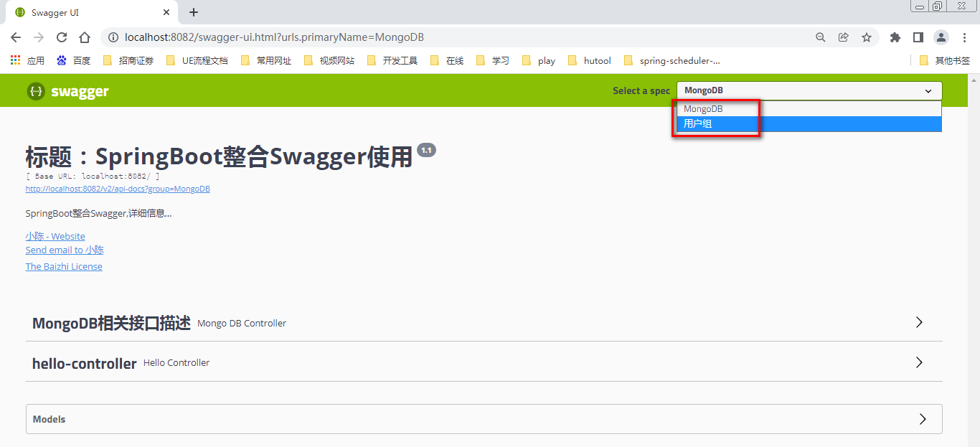The image size is (980, 447).
Task: Open the zoom magnifier icon in address bar
Action: tap(821, 37)
